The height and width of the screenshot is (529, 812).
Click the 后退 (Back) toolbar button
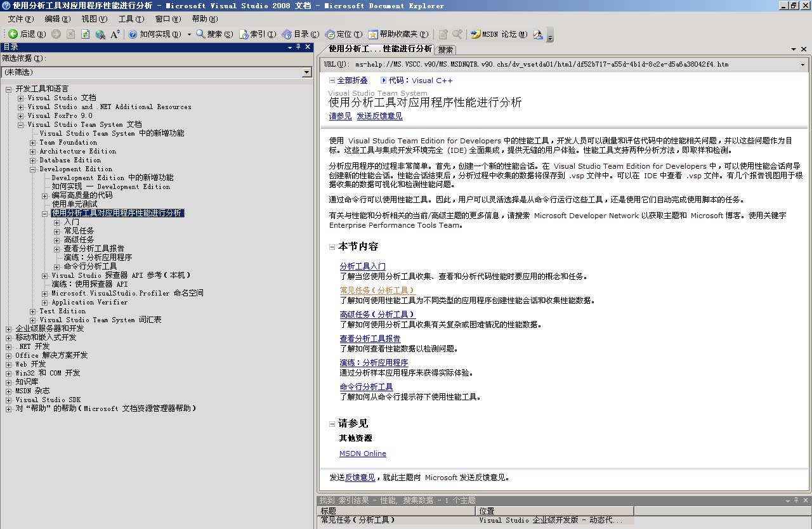27,34
